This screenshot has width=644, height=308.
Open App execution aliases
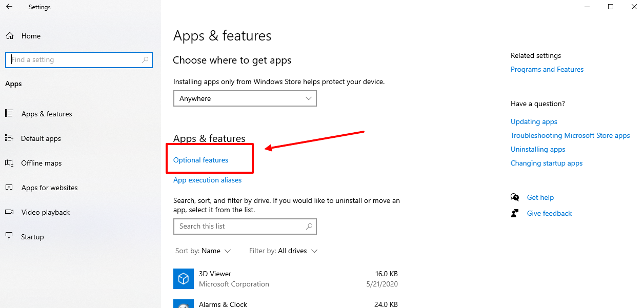click(x=207, y=180)
